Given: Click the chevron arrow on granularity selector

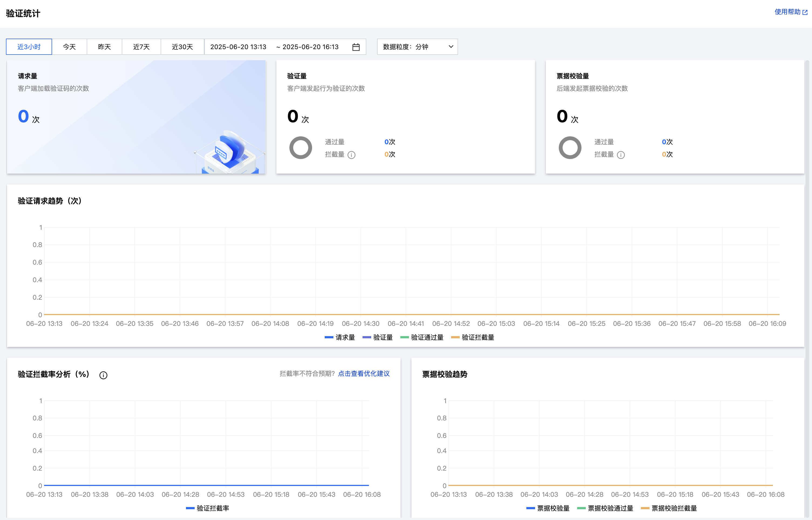Looking at the screenshot, I should (451, 47).
